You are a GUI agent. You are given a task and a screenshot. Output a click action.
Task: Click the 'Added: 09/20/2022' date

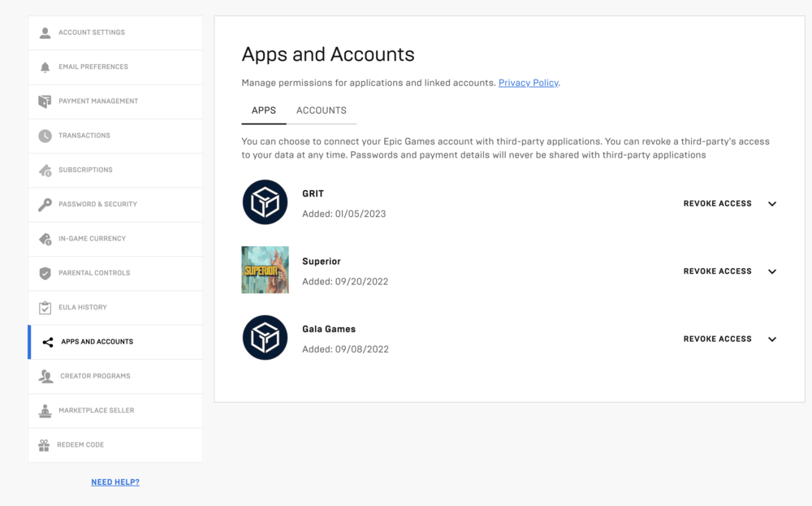[x=345, y=282]
